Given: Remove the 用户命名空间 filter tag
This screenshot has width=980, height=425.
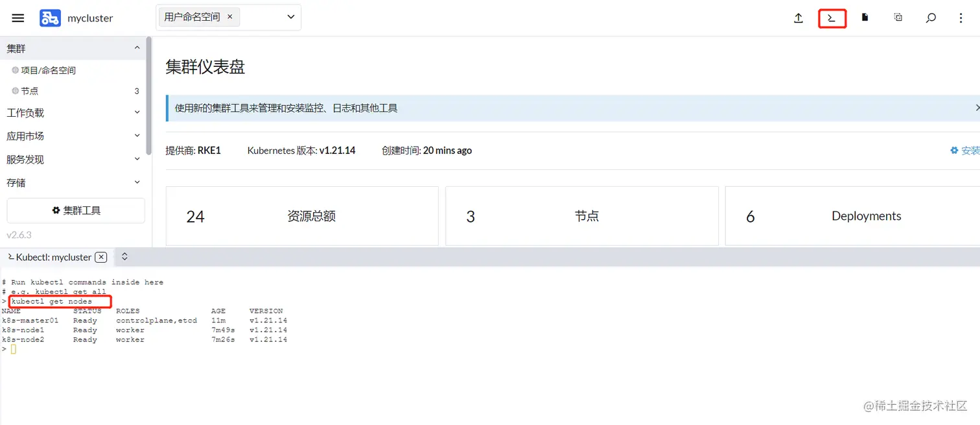Looking at the screenshot, I should [229, 17].
